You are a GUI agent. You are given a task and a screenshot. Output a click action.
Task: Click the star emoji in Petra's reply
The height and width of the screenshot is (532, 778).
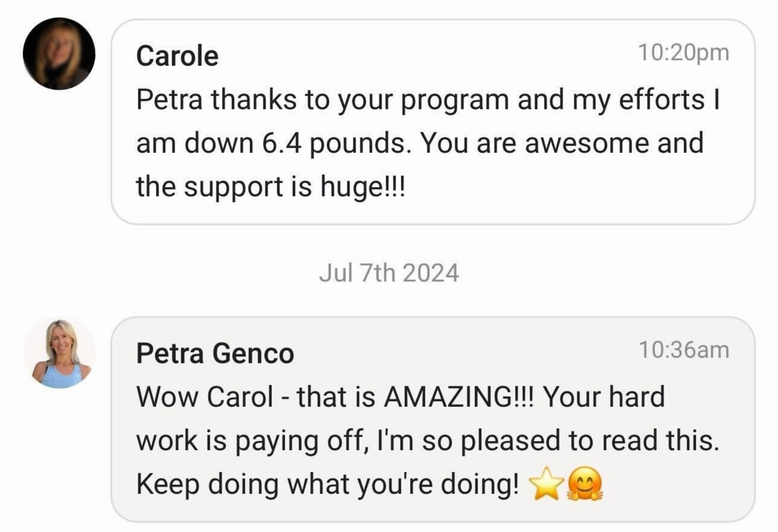(546, 484)
